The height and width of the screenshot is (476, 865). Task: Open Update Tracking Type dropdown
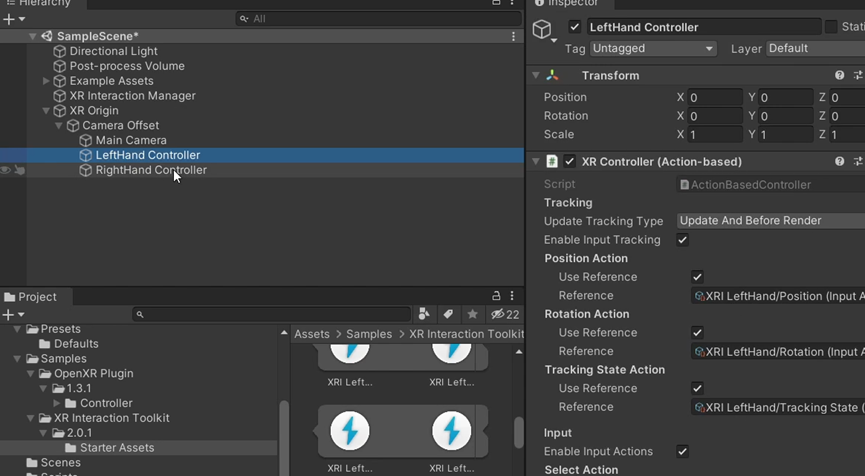771,221
